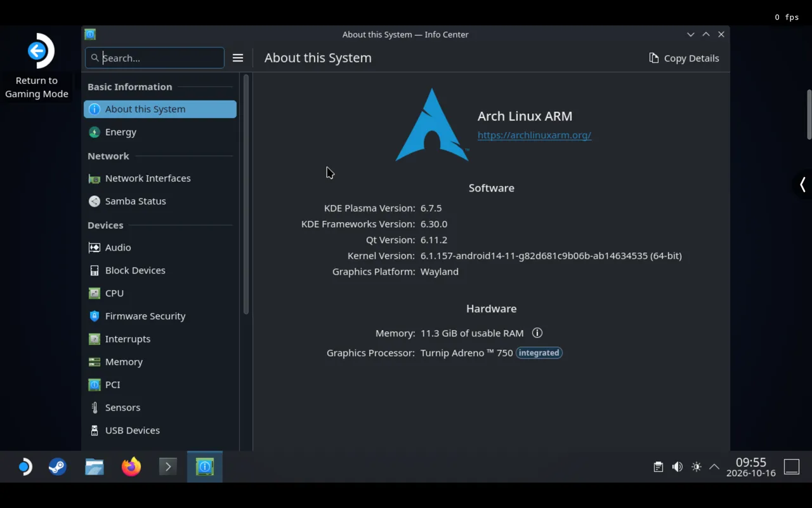Viewport: 812px width, 508px height.
Task: Select the Samba Status icon
Action: pyautogui.click(x=95, y=201)
